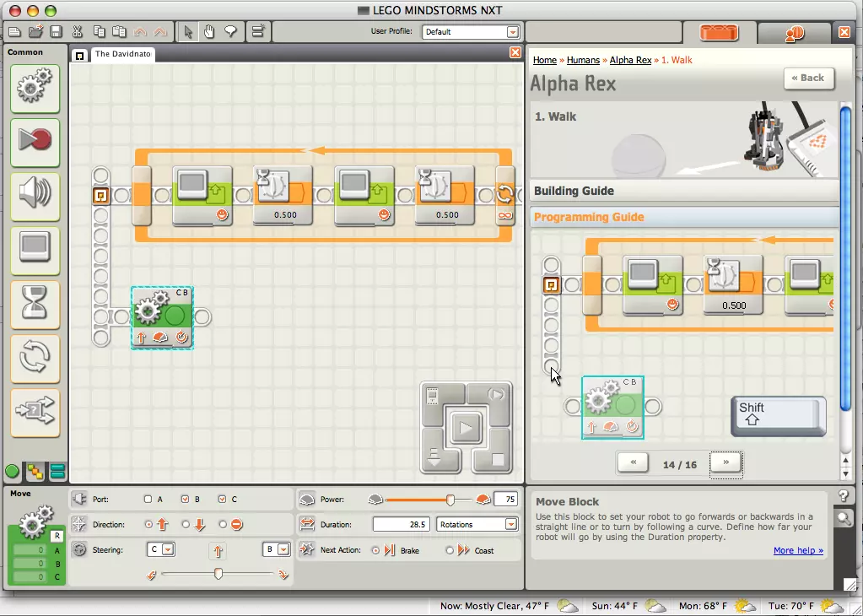Switch to the Complete palette tab
Image resolution: width=863 pixels, height=616 pixels.
coord(35,471)
